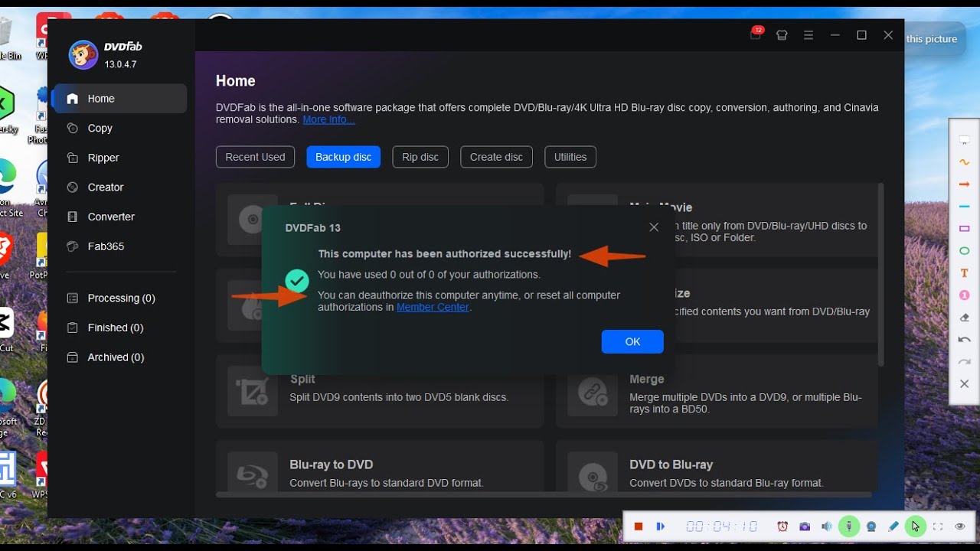Select the Blu-ray to DVD icon

(x=252, y=473)
